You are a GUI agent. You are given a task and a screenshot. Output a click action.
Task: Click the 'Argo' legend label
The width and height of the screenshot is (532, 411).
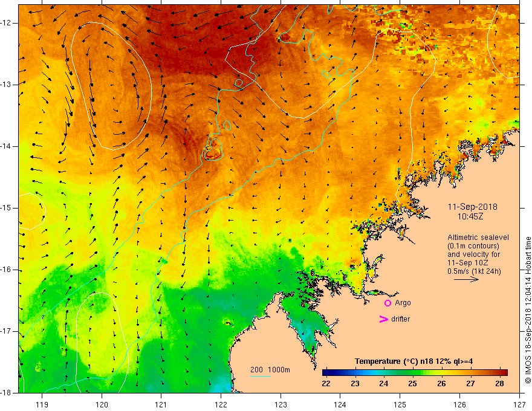[x=403, y=303]
